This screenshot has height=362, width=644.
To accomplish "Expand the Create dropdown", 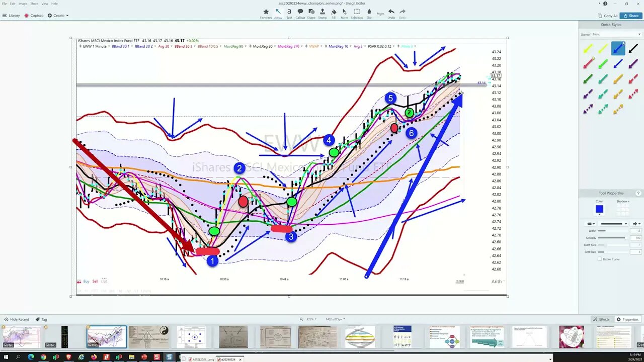I will point(58,16).
